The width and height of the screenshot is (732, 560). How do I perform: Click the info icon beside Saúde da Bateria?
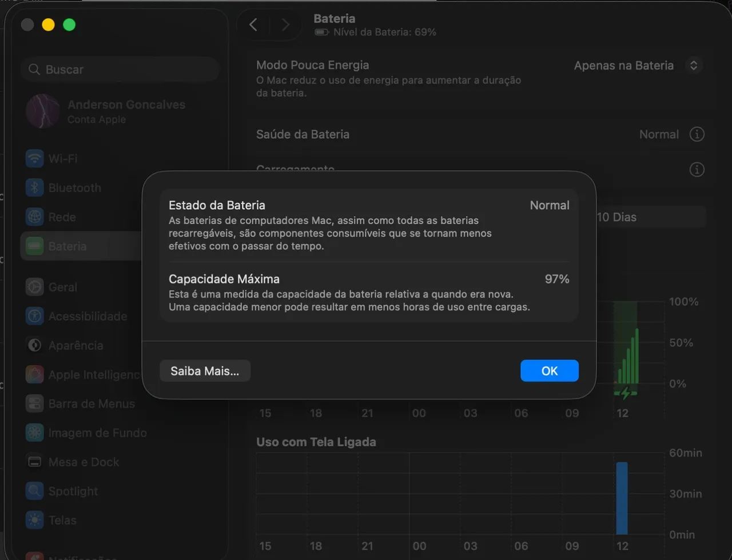click(x=697, y=134)
